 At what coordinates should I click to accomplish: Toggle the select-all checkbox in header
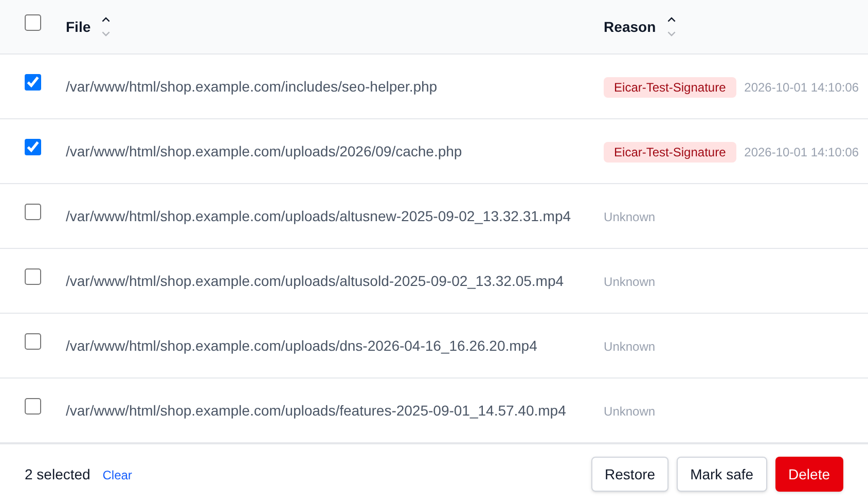click(33, 23)
